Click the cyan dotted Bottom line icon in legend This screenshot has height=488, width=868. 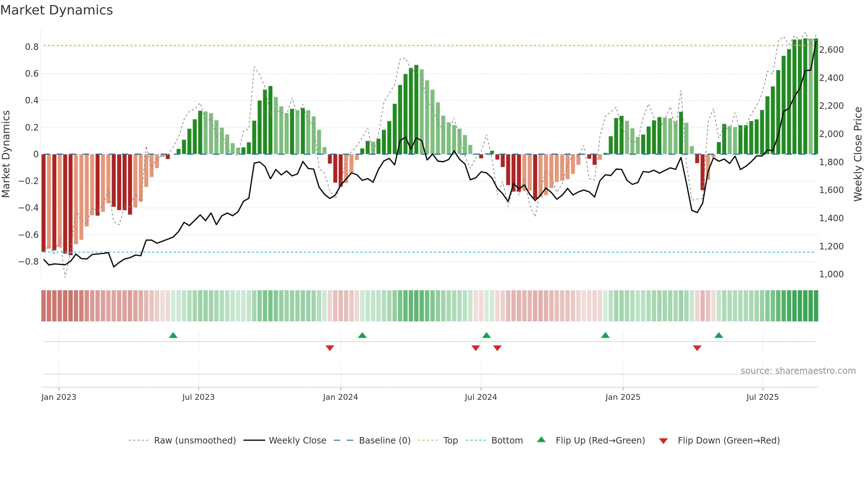coord(476,440)
